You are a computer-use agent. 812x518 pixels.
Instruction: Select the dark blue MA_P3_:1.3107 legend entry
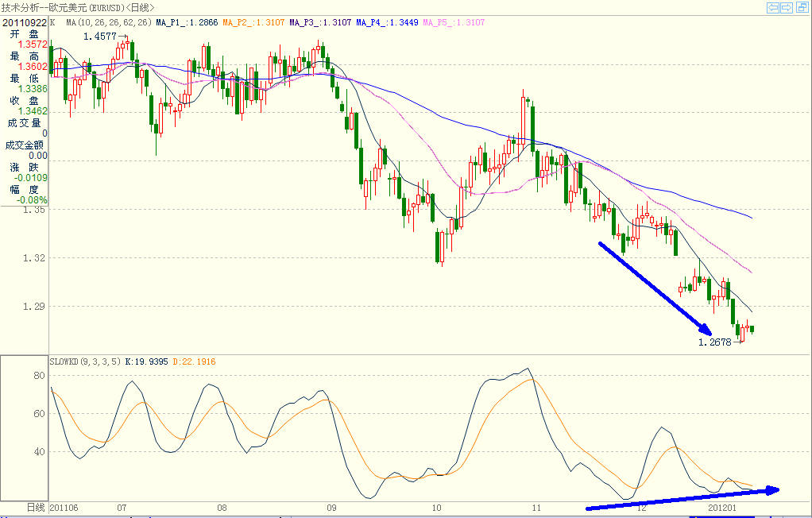point(320,23)
